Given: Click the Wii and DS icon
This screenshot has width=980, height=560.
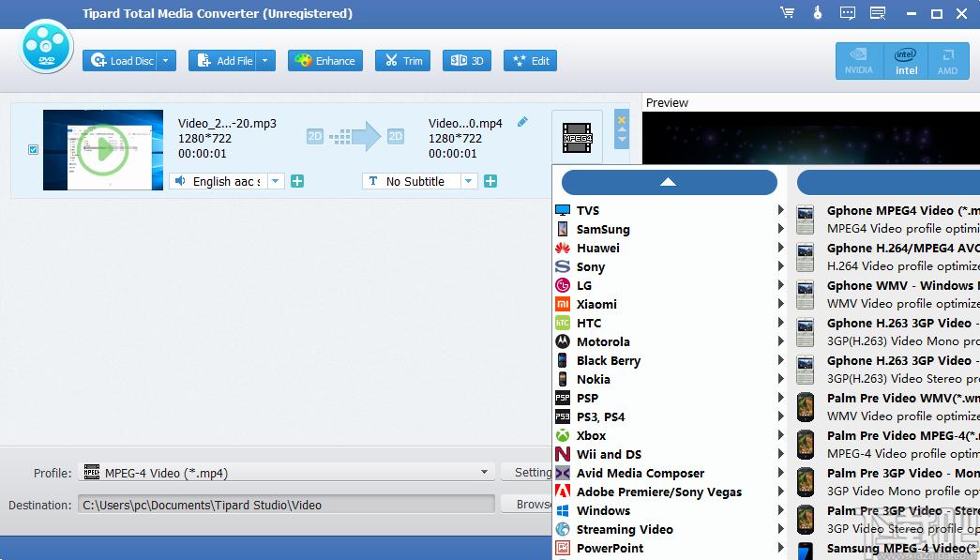Looking at the screenshot, I should coord(563,454).
